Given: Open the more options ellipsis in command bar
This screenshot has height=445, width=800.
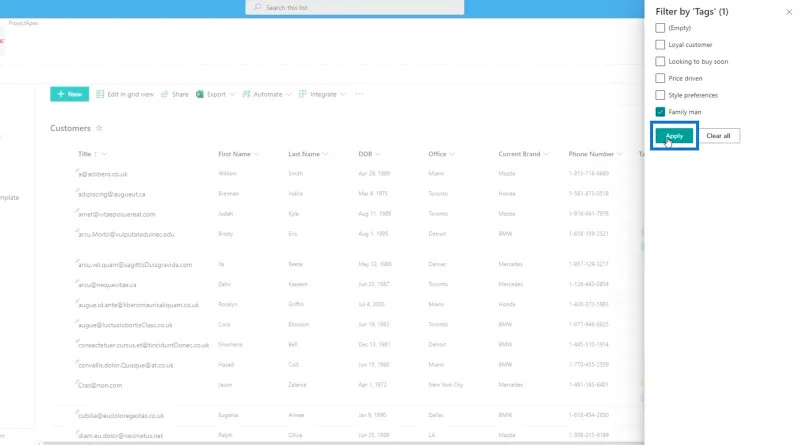Looking at the screenshot, I should 359,94.
